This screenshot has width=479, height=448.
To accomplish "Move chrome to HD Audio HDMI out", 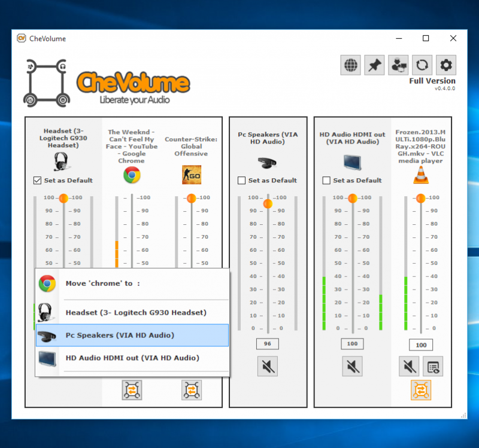I will click(x=132, y=358).
